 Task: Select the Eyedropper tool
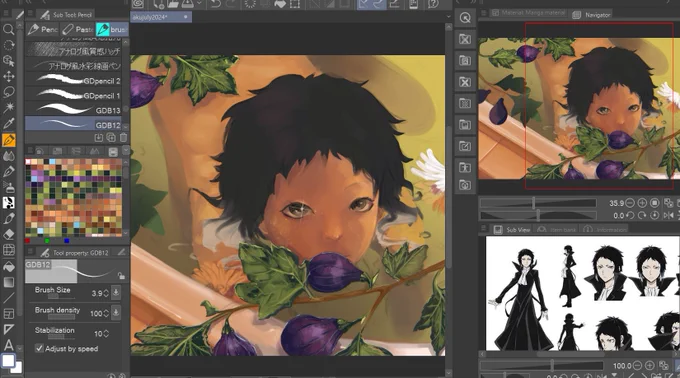pos(8,124)
